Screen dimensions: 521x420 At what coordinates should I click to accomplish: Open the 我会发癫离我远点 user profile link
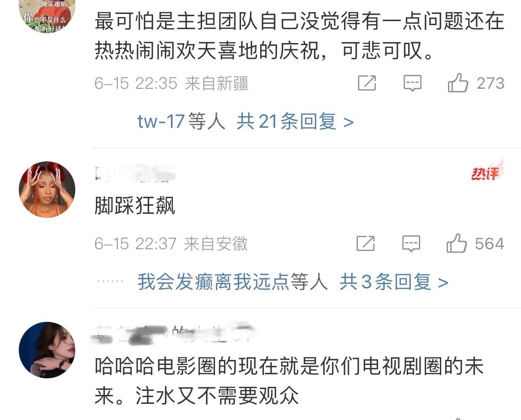[x=213, y=282]
